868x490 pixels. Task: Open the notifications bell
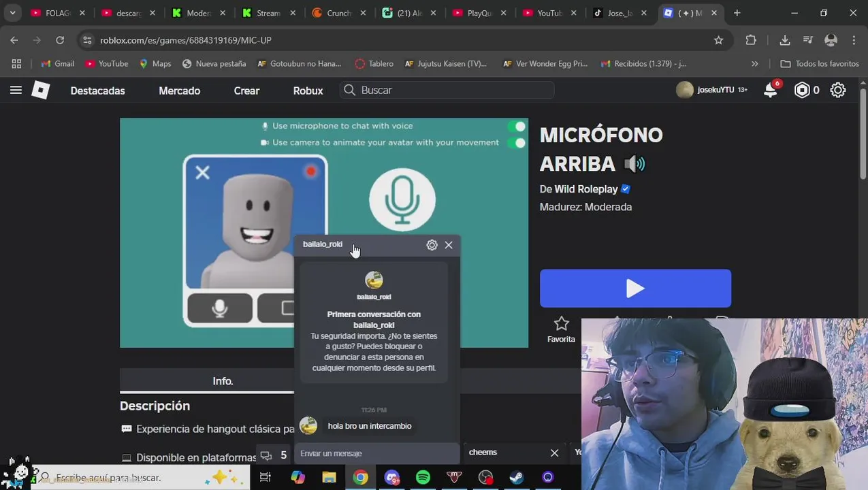(x=771, y=90)
